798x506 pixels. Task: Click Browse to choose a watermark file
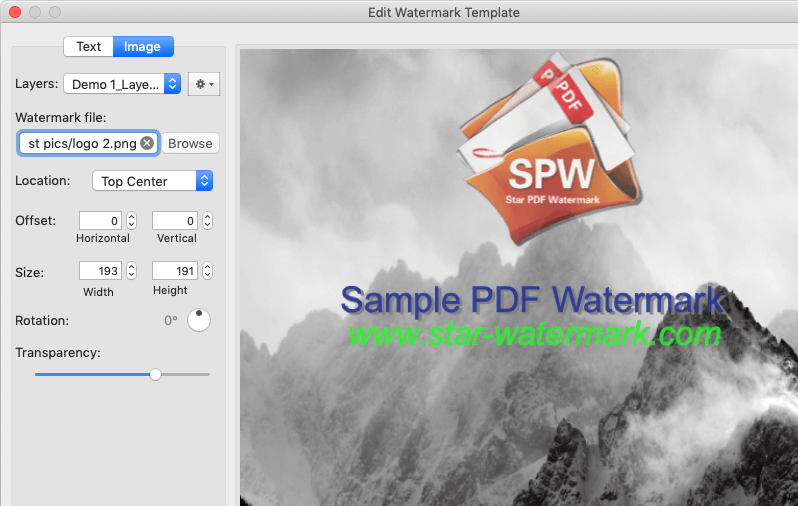click(x=190, y=144)
